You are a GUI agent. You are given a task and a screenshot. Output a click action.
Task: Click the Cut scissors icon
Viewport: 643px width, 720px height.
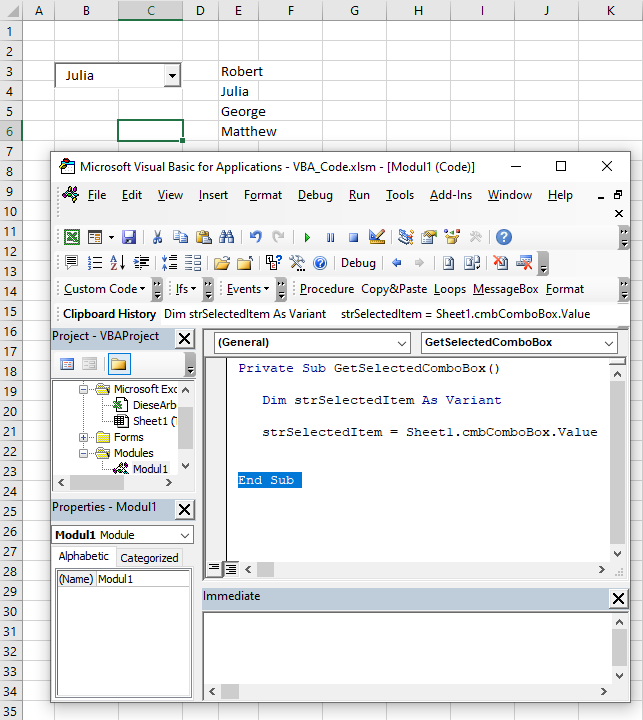point(157,237)
